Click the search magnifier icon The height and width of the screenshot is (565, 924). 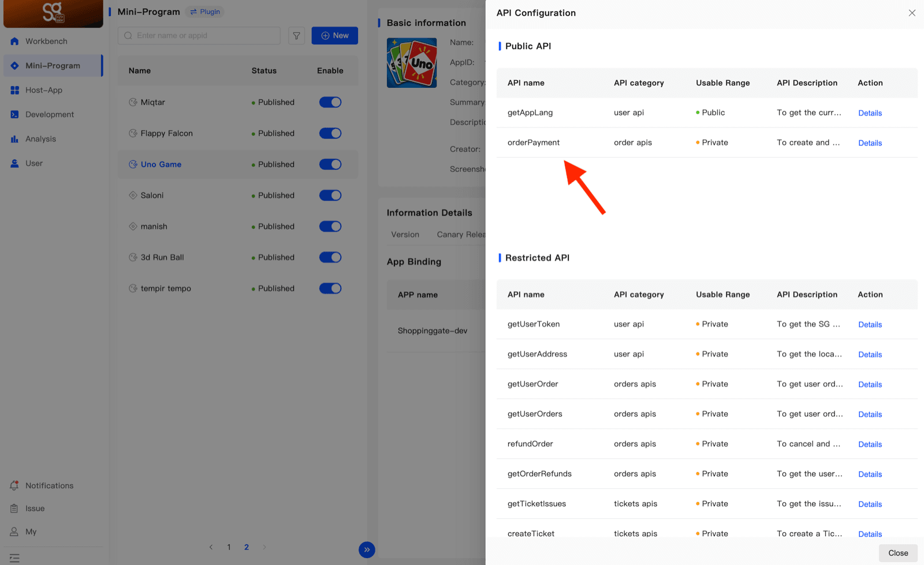(x=128, y=36)
